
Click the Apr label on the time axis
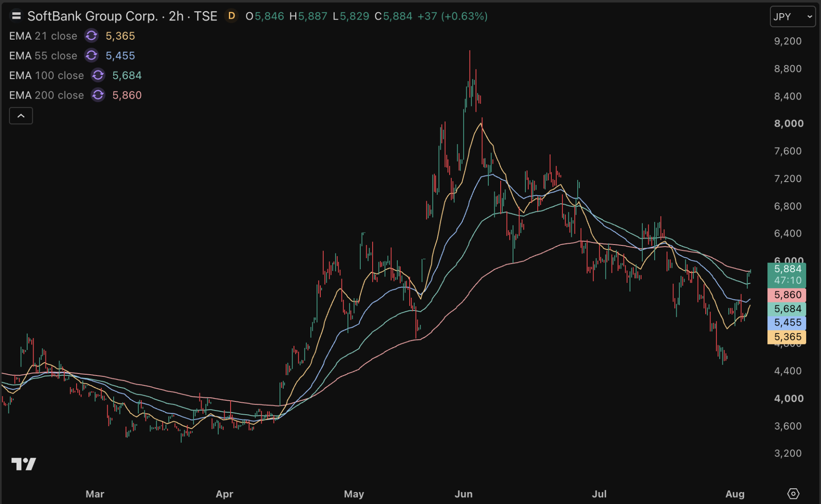(x=225, y=494)
